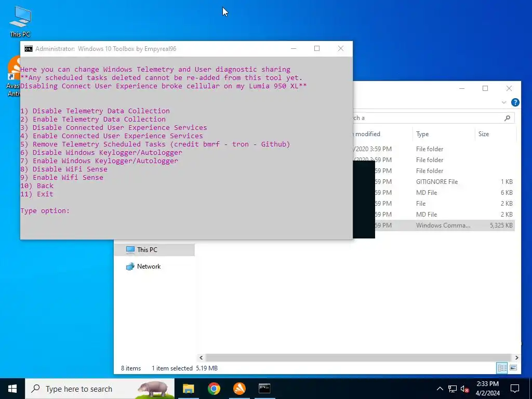Maximize the Windows 10 Toolbox window
The image size is (532, 399).
coord(317,48)
